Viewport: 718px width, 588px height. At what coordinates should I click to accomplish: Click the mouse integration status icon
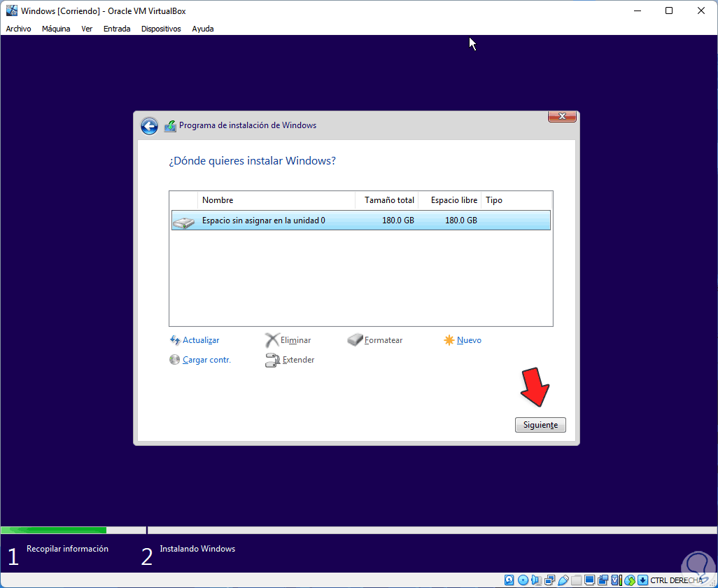click(x=630, y=580)
